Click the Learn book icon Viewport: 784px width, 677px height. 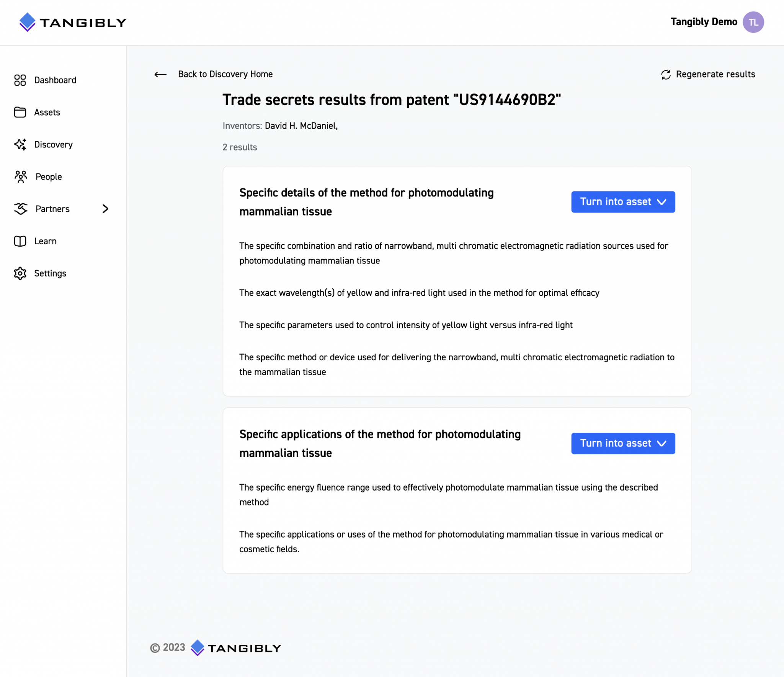pos(20,241)
